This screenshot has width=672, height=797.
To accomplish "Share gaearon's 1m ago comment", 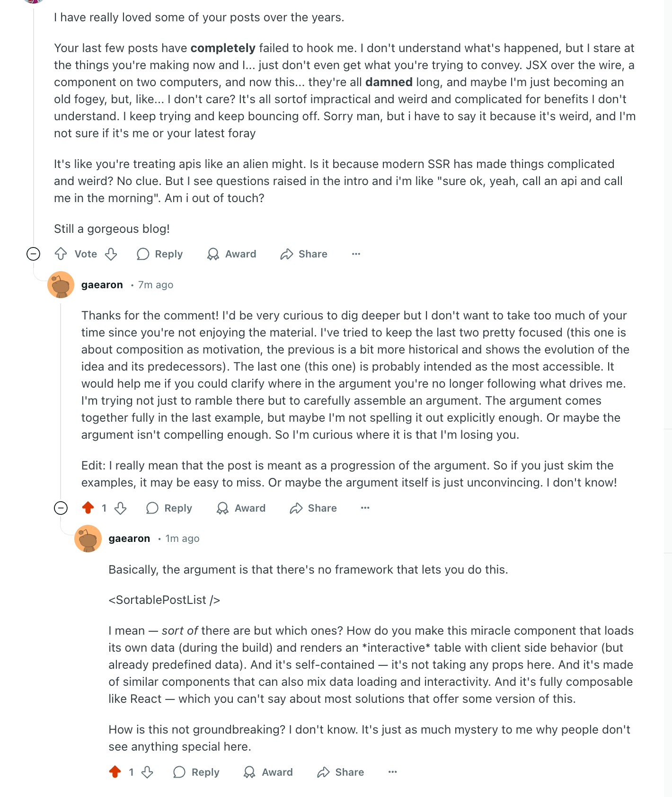I will pos(340,772).
